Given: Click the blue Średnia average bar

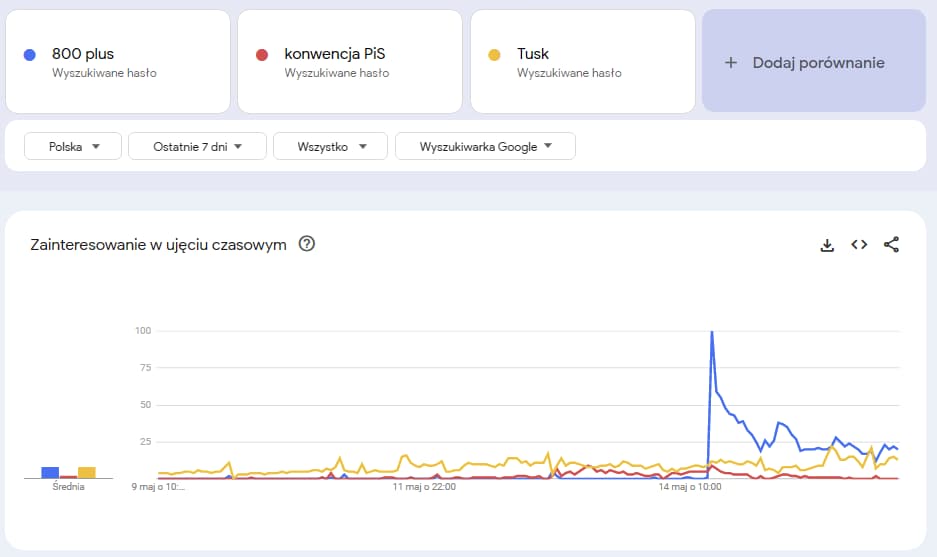Looking at the screenshot, I should [50, 473].
